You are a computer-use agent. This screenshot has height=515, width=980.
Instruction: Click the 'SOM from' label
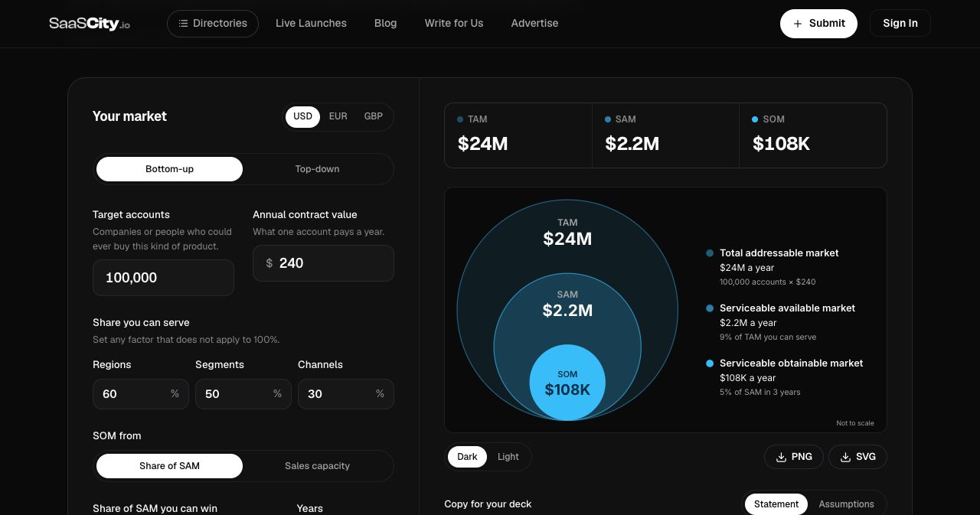point(117,436)
